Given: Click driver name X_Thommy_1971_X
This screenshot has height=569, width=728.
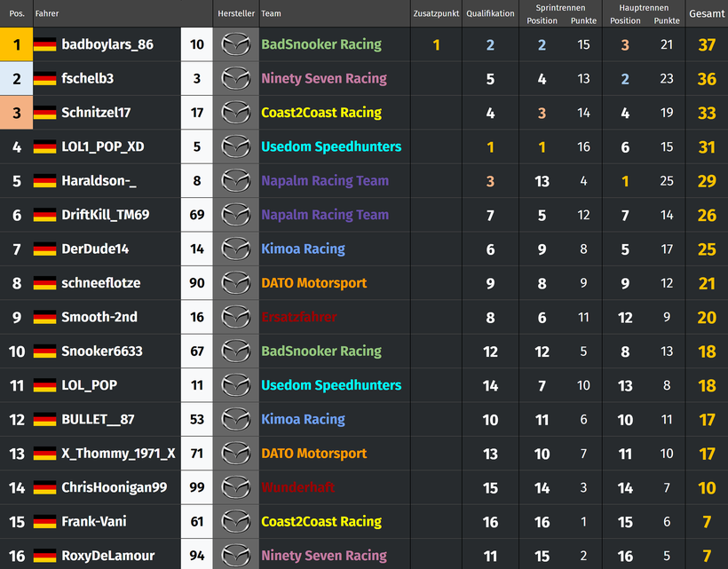Looking at the screenshot, I should click(118, 454).
